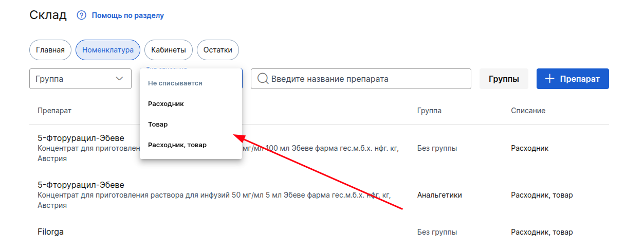Switch to the Номенклатура tab
The image size is (644, 248).
pyautogui.click(x=108, y=50)
